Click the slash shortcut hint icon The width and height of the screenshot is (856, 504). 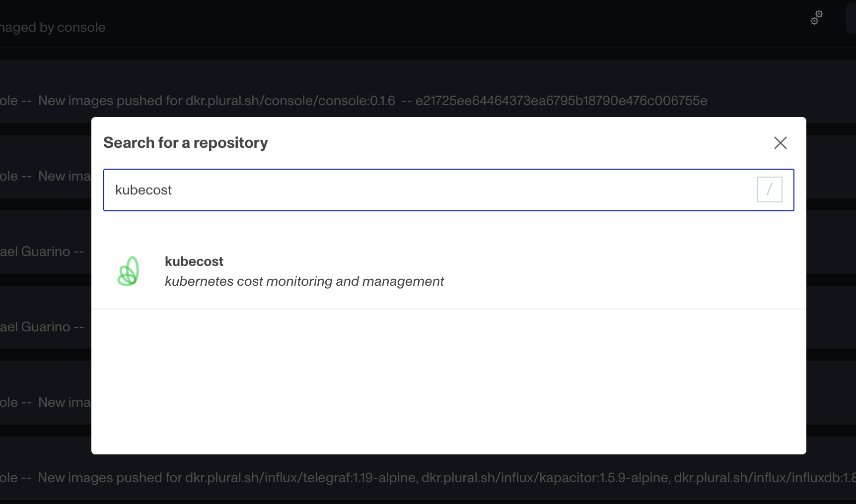coord(769,189)
